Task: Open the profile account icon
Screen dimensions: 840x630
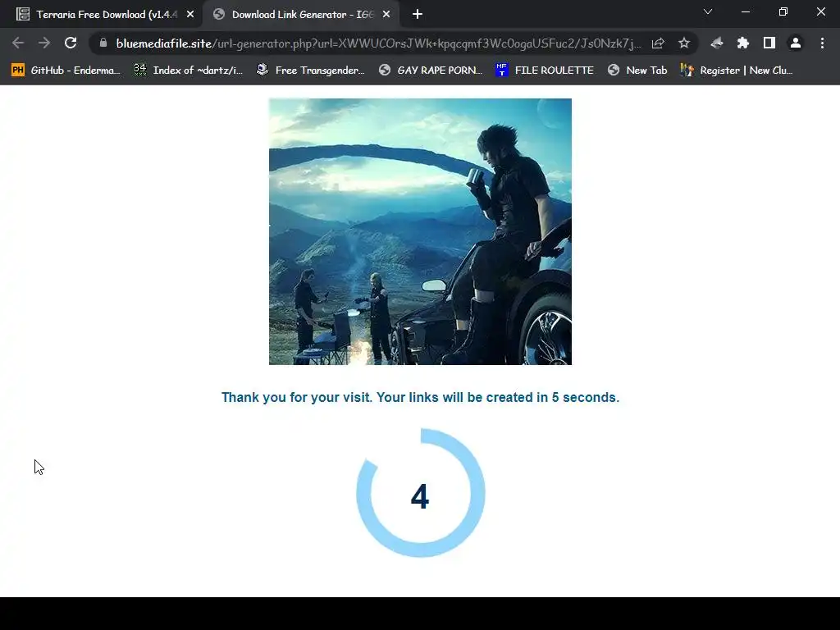Action: (x=796, y=43)
